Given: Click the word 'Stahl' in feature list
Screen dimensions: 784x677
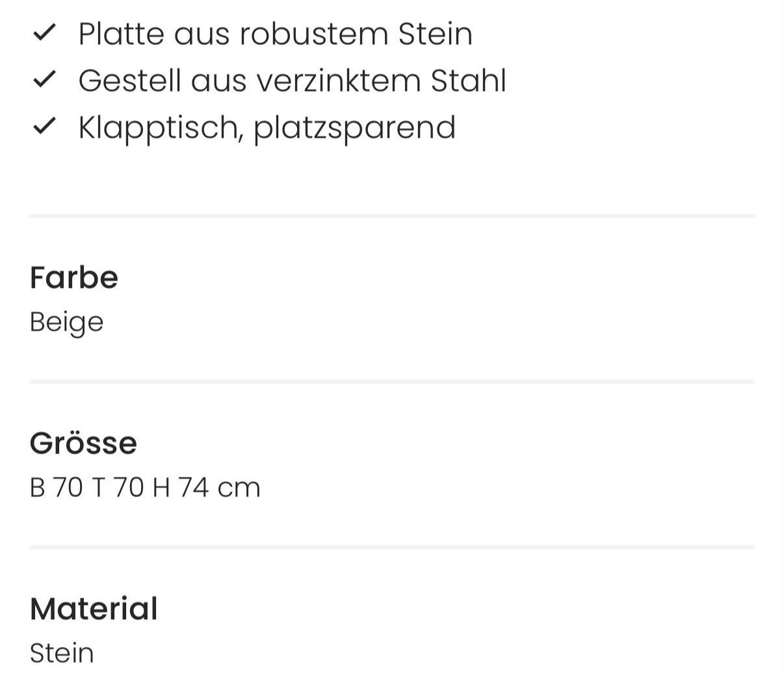Looking at the screenshot, I should [x=468, y=81].
